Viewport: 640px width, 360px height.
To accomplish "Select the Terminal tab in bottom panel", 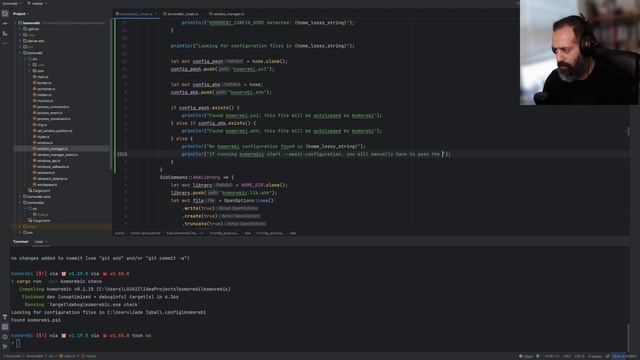I will click(x=20, y=242).
